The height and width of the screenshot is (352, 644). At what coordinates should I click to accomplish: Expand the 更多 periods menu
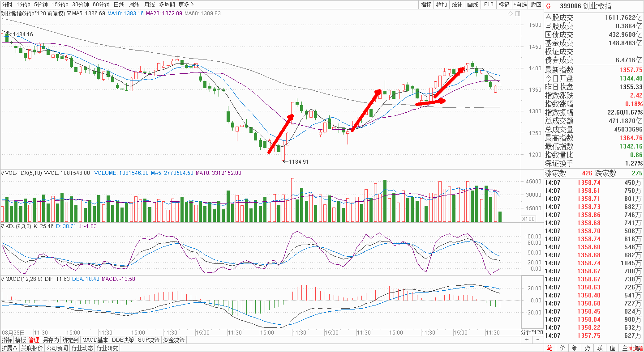[186, 4]
